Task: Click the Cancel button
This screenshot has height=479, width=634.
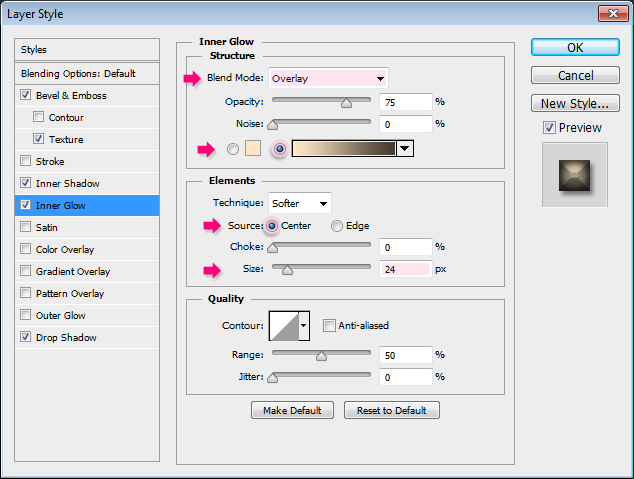Action: 575,75
